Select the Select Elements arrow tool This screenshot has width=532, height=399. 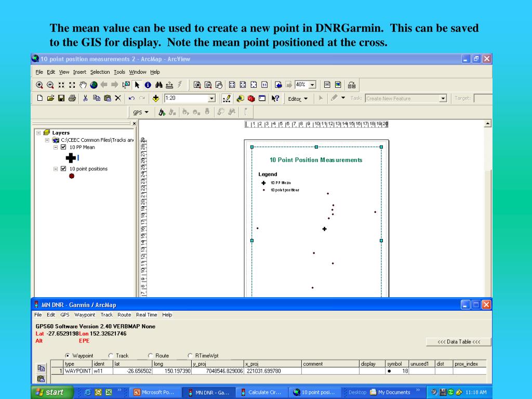pyautogui.click(x=137, y=85)
